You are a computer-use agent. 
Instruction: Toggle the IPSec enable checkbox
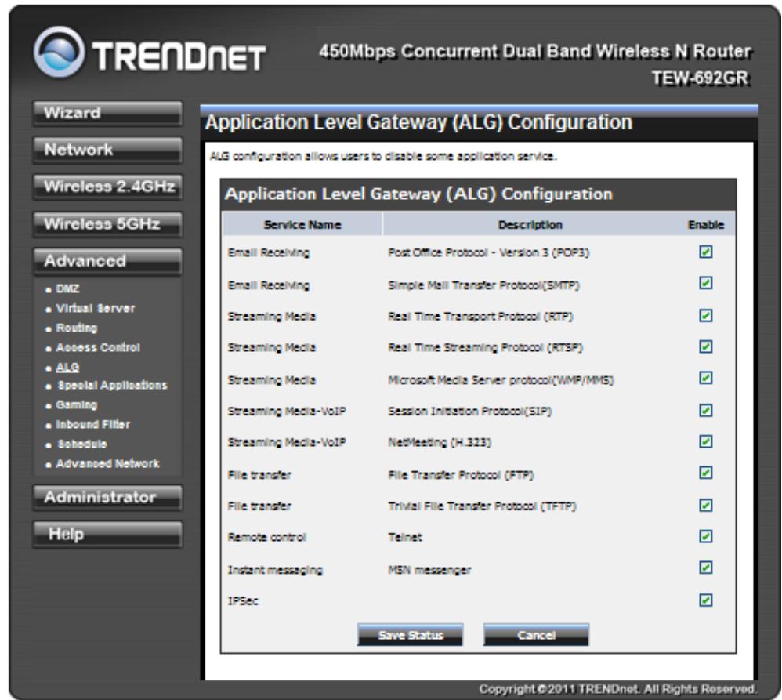pyautogui.click(x=705, y=600)
